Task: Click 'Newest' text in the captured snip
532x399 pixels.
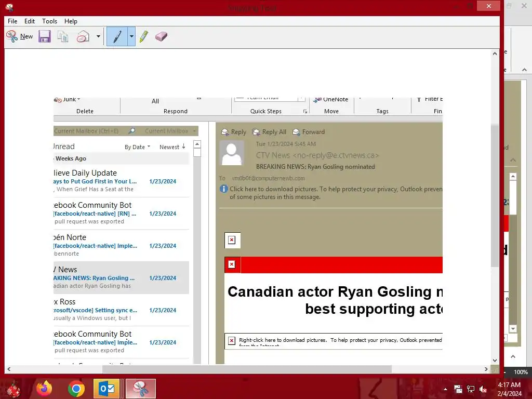Action: 169,147
